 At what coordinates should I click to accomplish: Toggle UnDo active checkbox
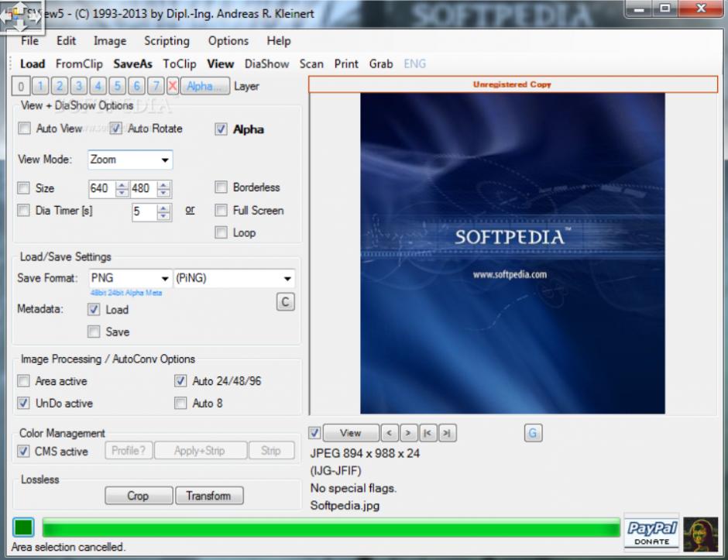(23, 403)
